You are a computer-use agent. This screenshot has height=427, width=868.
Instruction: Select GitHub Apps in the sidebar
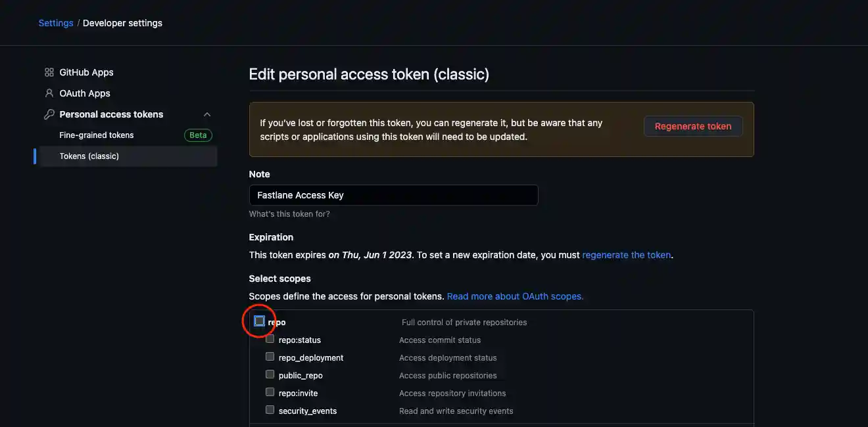86,72
